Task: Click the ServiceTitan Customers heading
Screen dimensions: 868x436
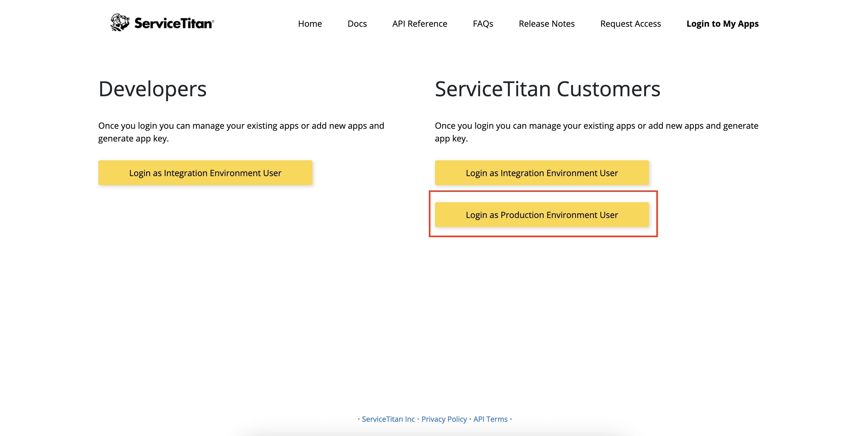Action: 547,89
